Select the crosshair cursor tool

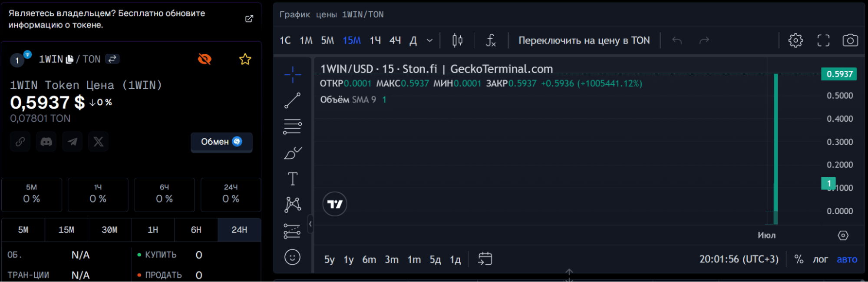point(293,75)
